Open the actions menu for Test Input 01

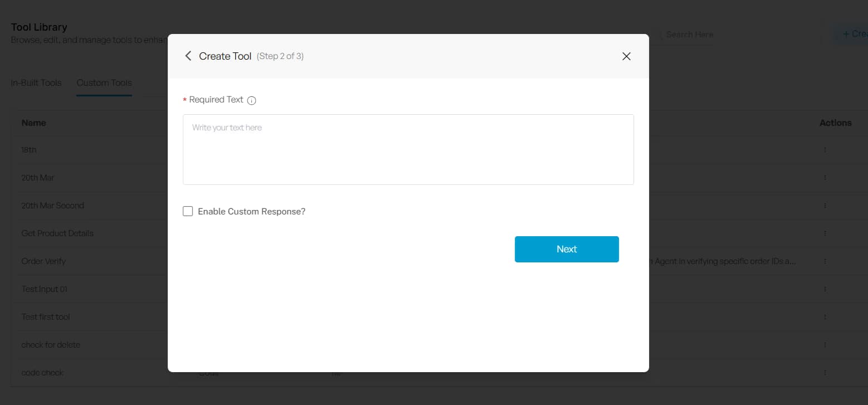point(825,289)
